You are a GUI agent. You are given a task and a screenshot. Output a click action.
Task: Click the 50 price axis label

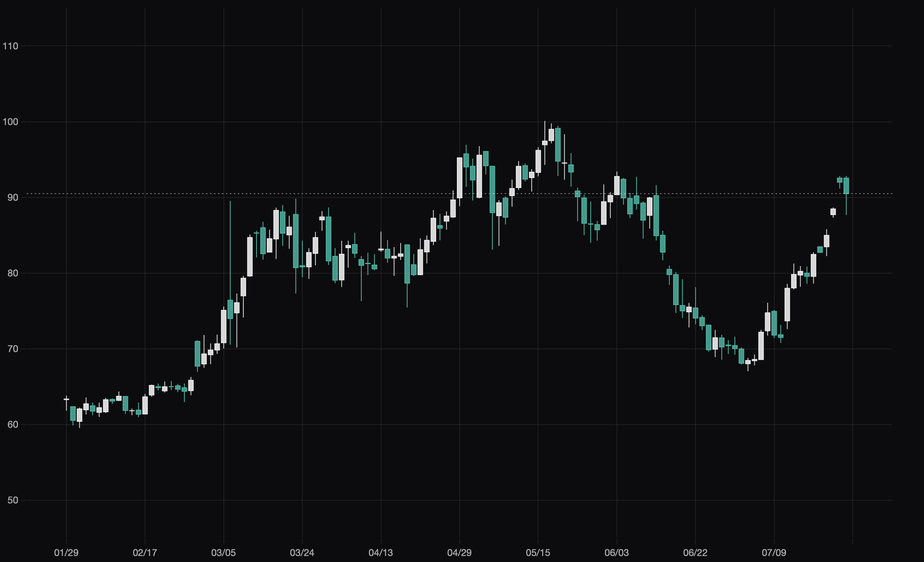point(13,500)
